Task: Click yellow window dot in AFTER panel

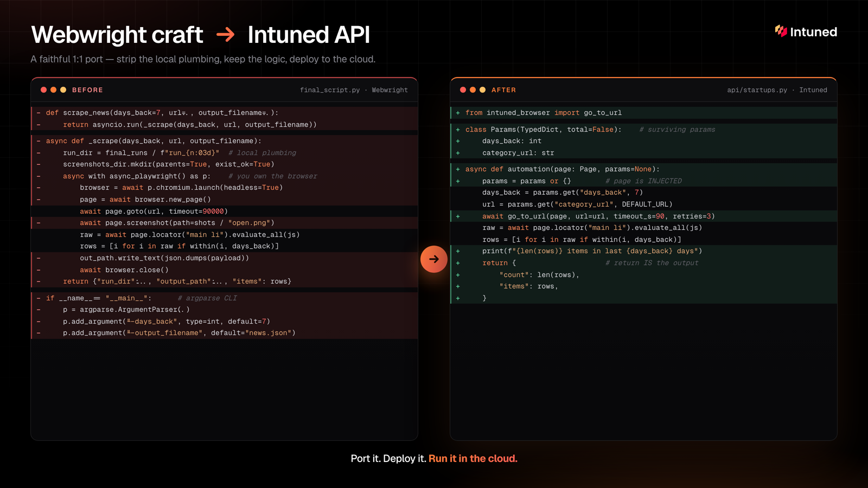Action: coord(483,90)
